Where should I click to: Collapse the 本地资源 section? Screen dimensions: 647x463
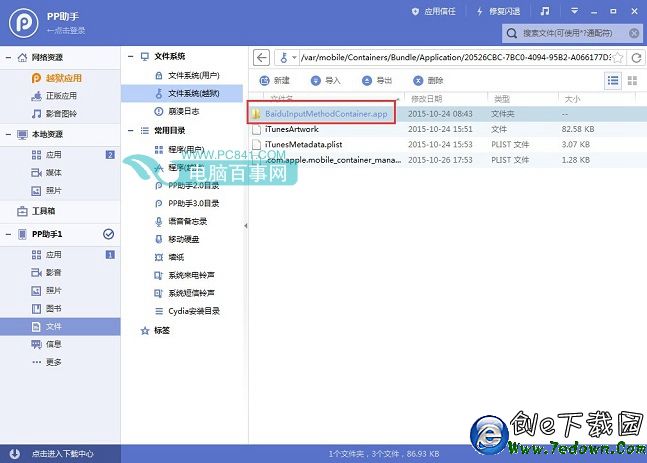pos(8,134)
